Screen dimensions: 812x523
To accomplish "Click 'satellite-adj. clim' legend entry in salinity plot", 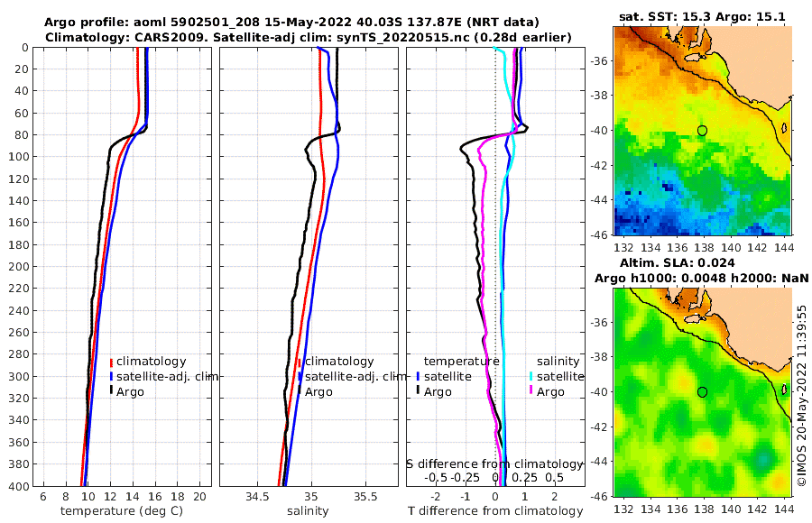I will 355,376.
